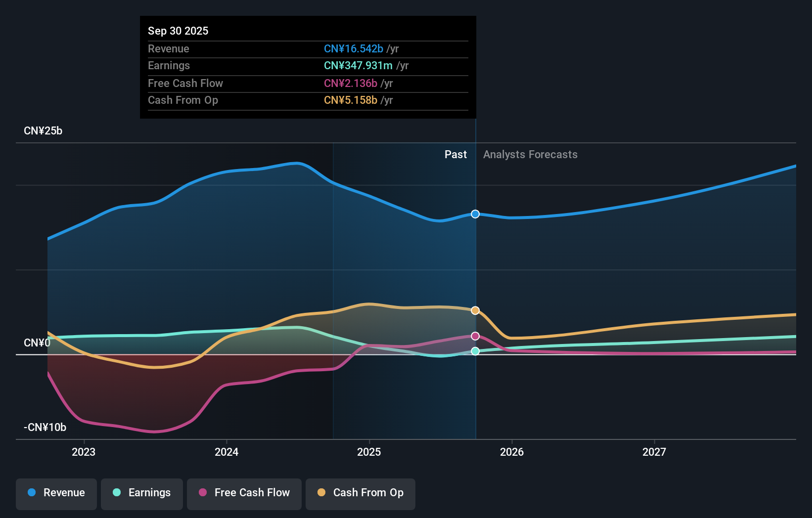The height and width of the screenshot is (518, 812).
Task: Click the teal Earnings legend dot
Action: coord(115,493)
